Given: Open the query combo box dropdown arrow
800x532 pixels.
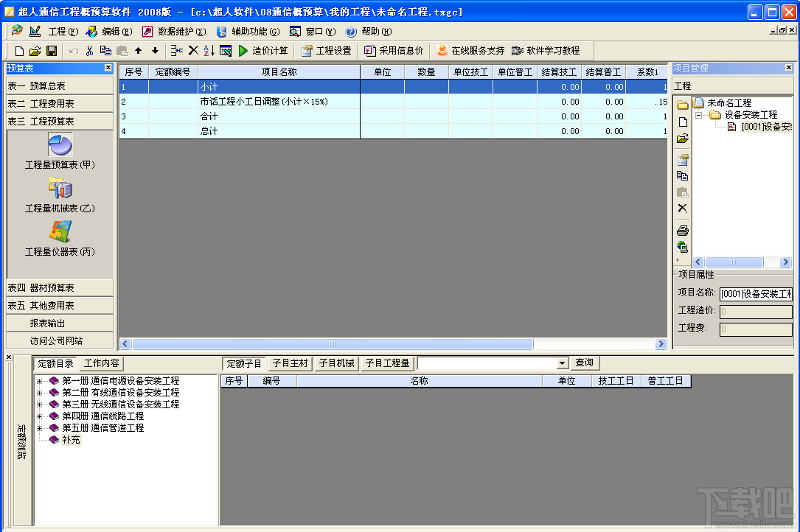Looking at the screenshot, I should [x=562, y=363].
